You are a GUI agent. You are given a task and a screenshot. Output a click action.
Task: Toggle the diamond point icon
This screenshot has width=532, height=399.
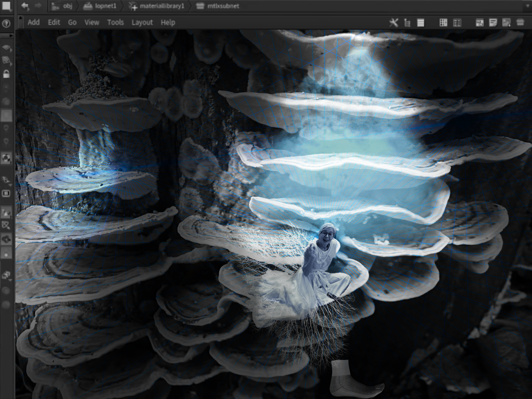pyautogui.click(x=6, y=253)
